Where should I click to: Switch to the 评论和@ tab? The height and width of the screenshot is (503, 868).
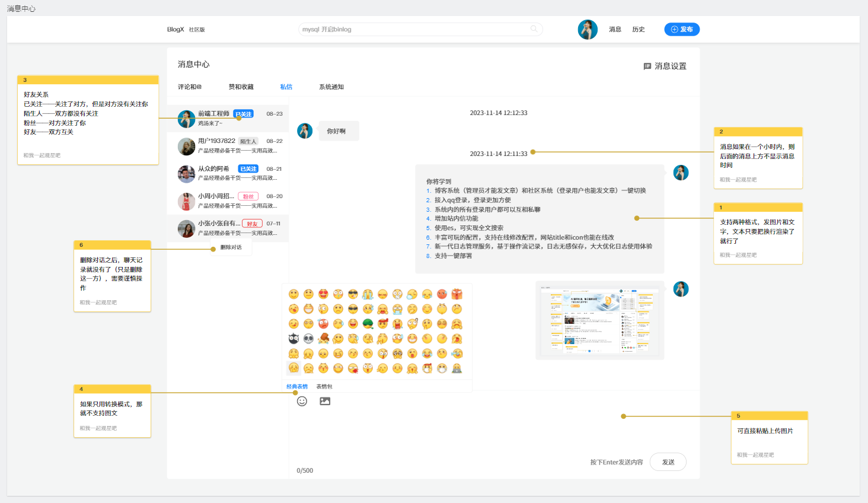click(x=190, y=87)
